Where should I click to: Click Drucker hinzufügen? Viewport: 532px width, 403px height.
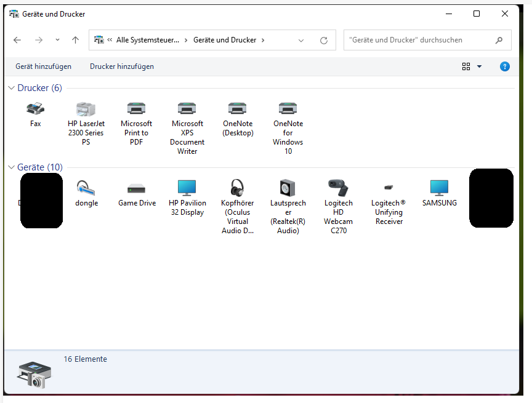122,66
